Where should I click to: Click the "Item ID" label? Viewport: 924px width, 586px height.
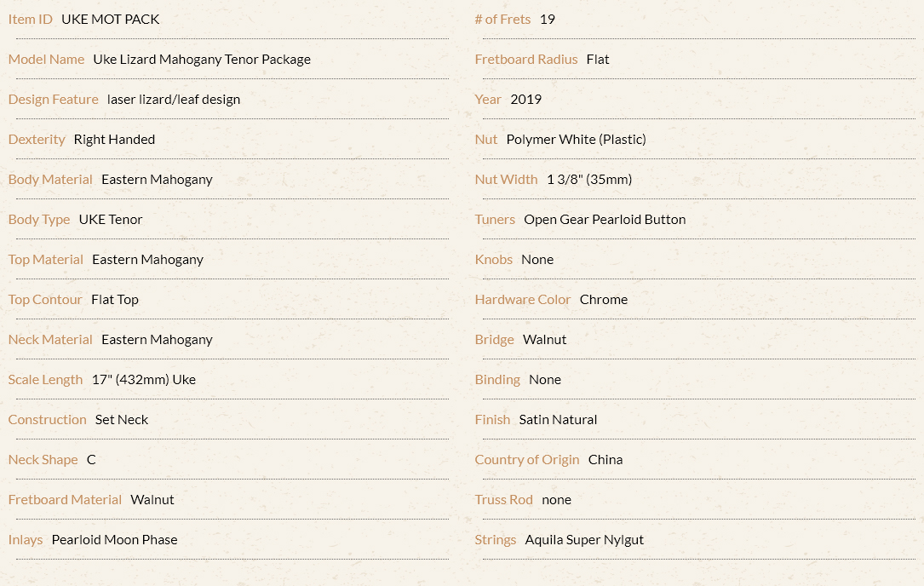30,20
